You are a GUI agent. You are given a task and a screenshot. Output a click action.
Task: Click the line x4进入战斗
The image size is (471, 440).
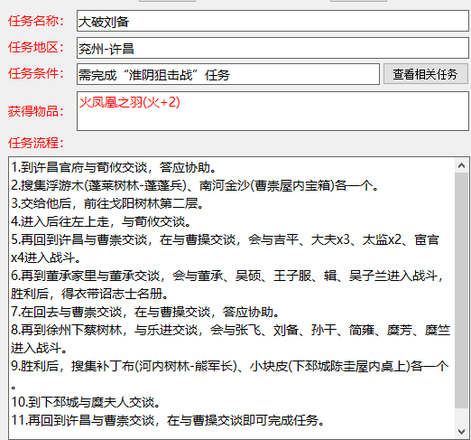pyautogui.click(x=46, y=257)
